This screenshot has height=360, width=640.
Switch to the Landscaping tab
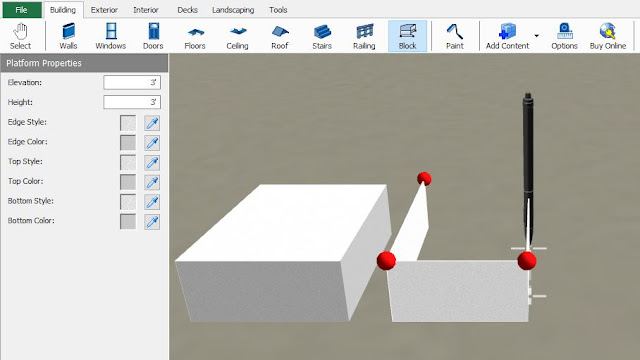pos(233,10)
